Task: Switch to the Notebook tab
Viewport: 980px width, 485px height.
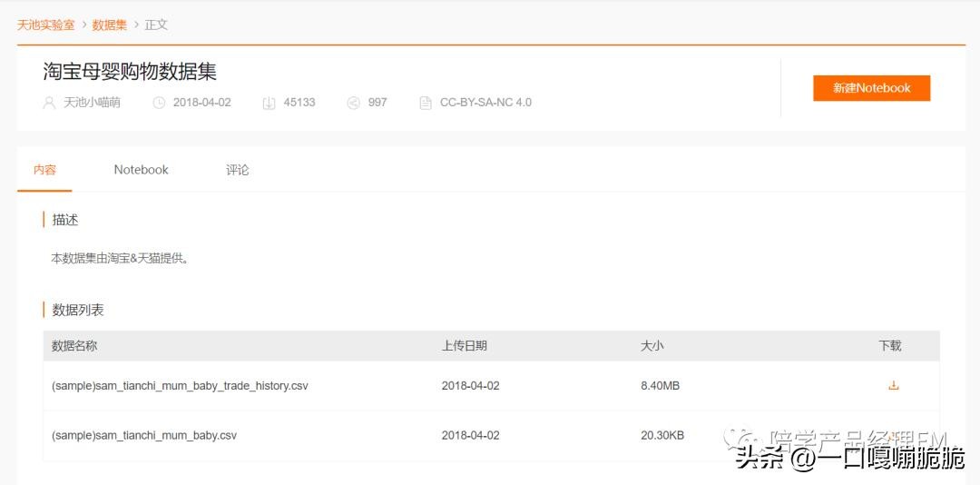Action: [141, 170]
